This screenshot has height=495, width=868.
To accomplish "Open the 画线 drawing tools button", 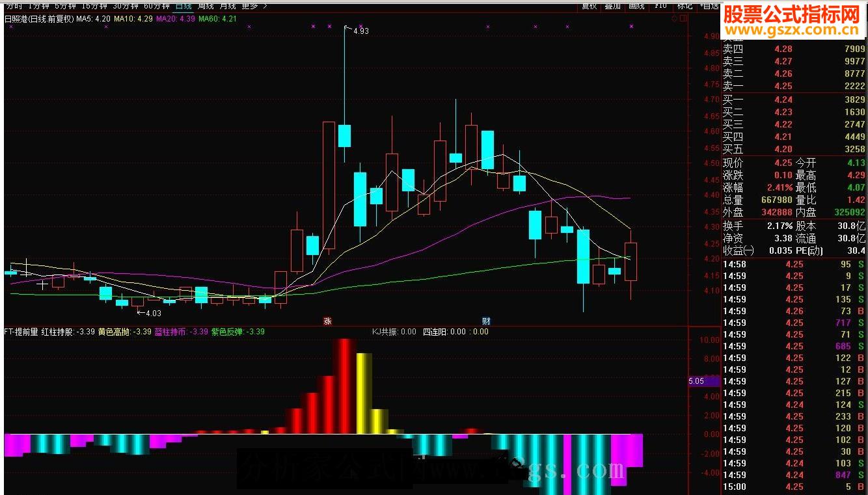I will click(636, 5).
